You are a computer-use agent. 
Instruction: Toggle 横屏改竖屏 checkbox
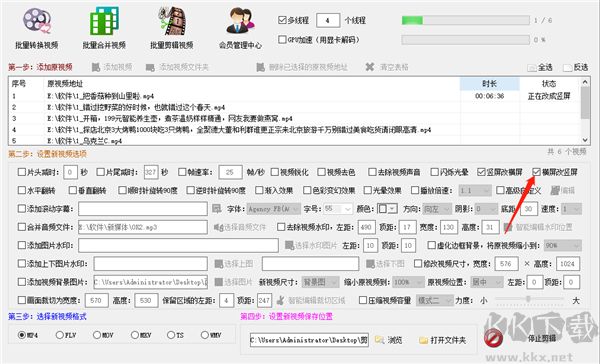(x=536, y=172)
